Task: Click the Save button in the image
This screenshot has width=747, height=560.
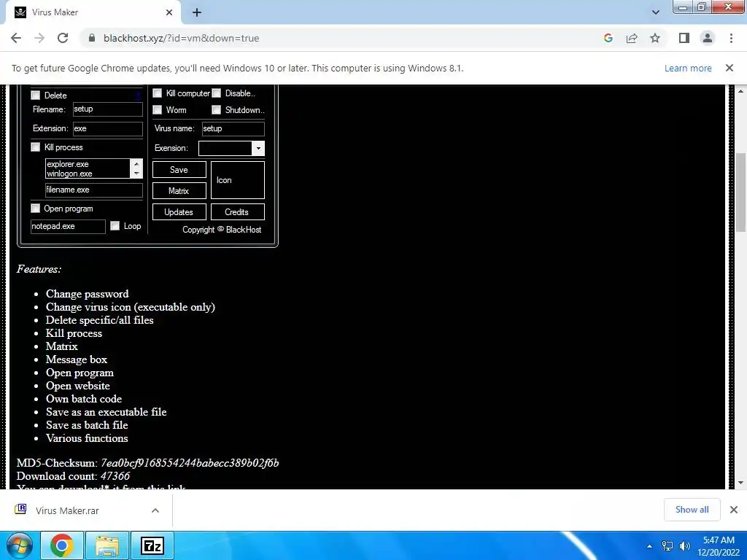Action: click(x=179, y=170)
